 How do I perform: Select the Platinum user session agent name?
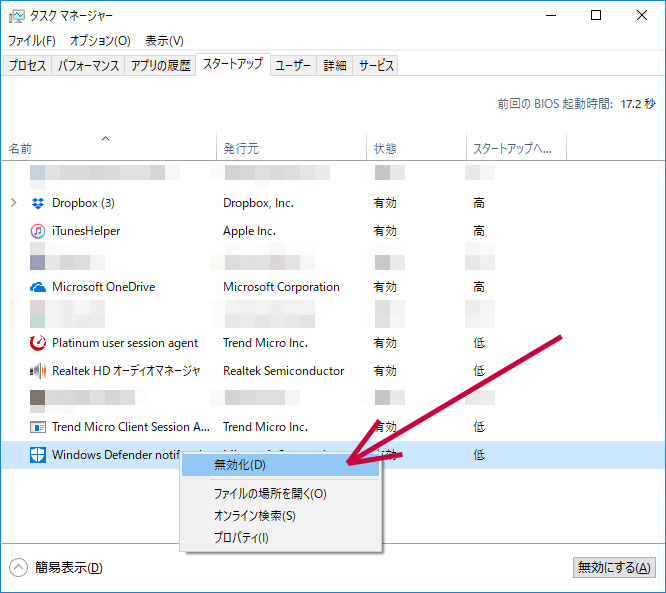click(125, 343)
